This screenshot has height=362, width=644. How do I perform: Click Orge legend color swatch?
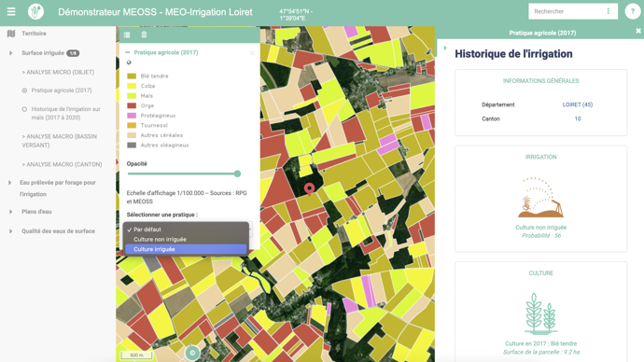pos(132,105)
